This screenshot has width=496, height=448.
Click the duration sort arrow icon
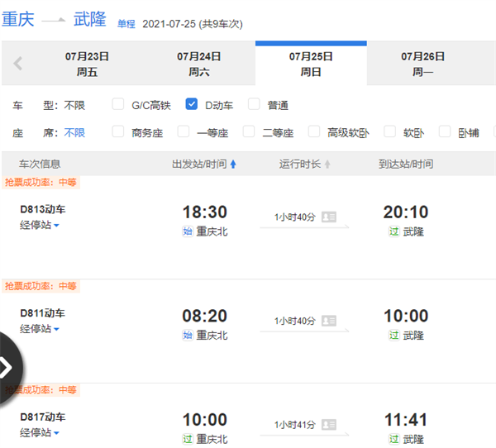pyautogui.click(x=328, y=164)
